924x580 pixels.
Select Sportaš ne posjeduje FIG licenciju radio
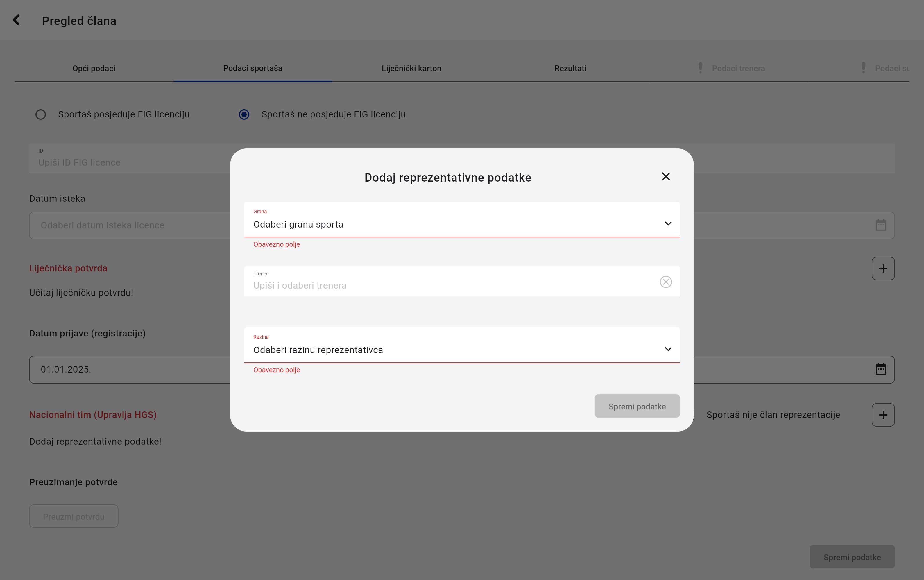[244, 114]
